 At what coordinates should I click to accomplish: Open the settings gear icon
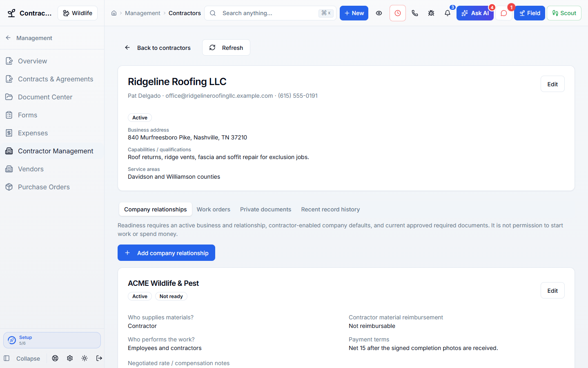pyautogui.click(x=70, y=358)
